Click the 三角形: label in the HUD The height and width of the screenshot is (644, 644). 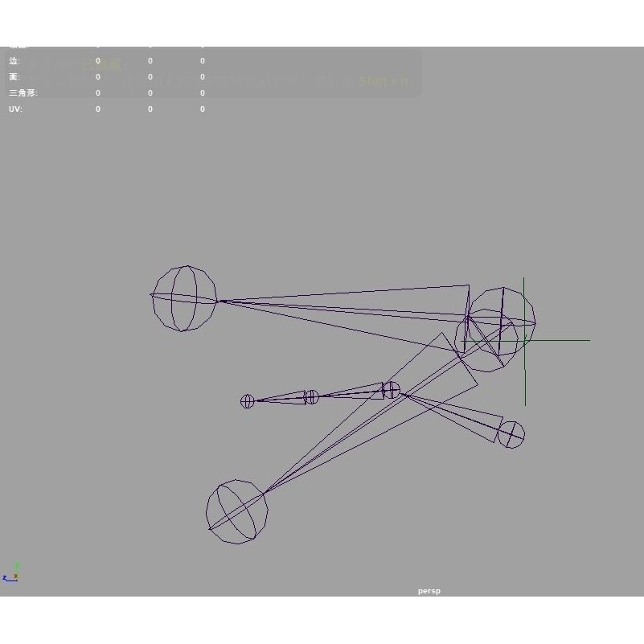click(23, 92)
